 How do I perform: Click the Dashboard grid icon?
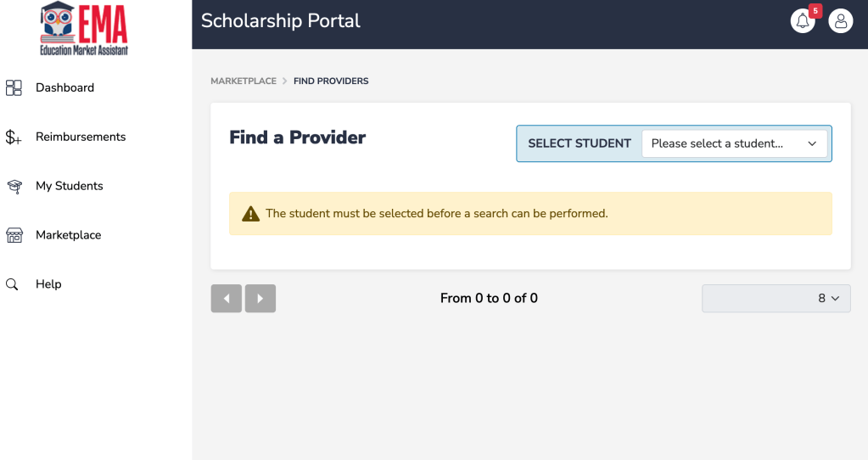tap(14, 87)
